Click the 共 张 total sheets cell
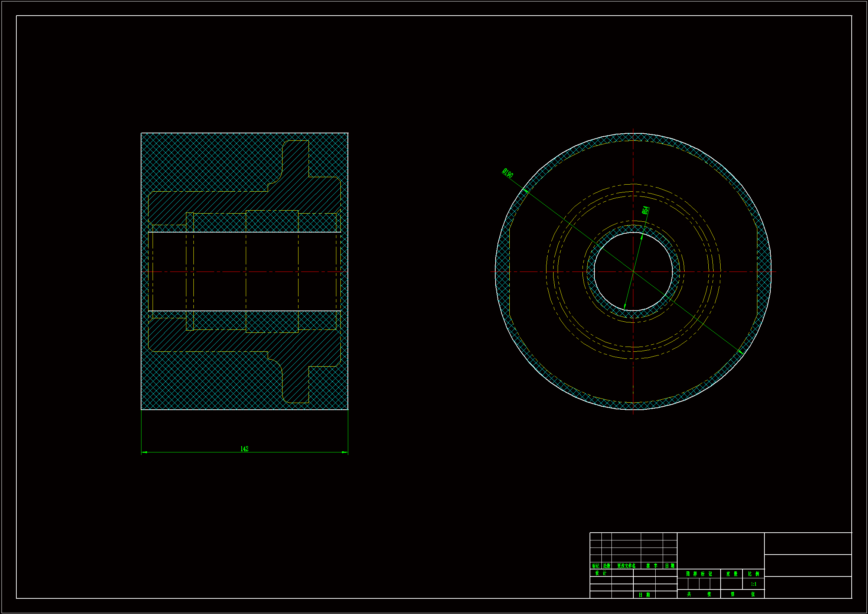The height and width of the screenshot is (614, 868). click(x=699, y=594)
